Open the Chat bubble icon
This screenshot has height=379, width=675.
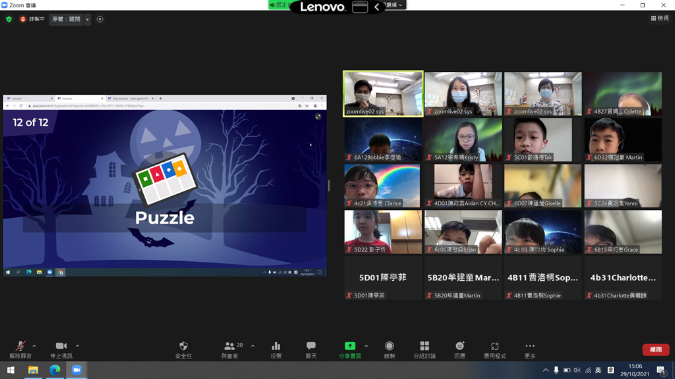(x=311, y=349)
